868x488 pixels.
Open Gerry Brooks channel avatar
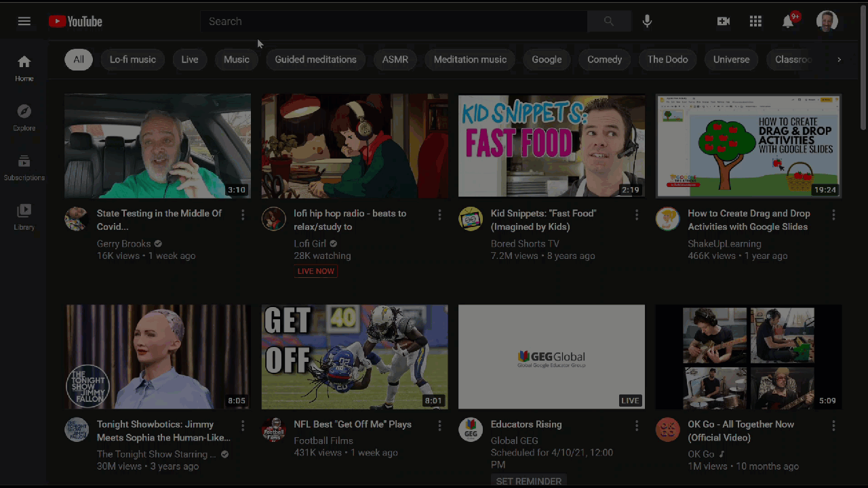(77, 219)
